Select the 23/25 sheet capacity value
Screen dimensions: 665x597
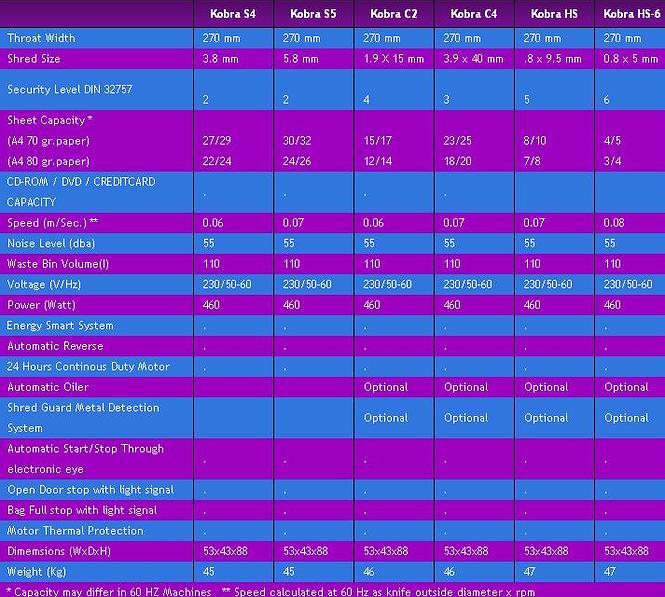[x=457, y=141]
